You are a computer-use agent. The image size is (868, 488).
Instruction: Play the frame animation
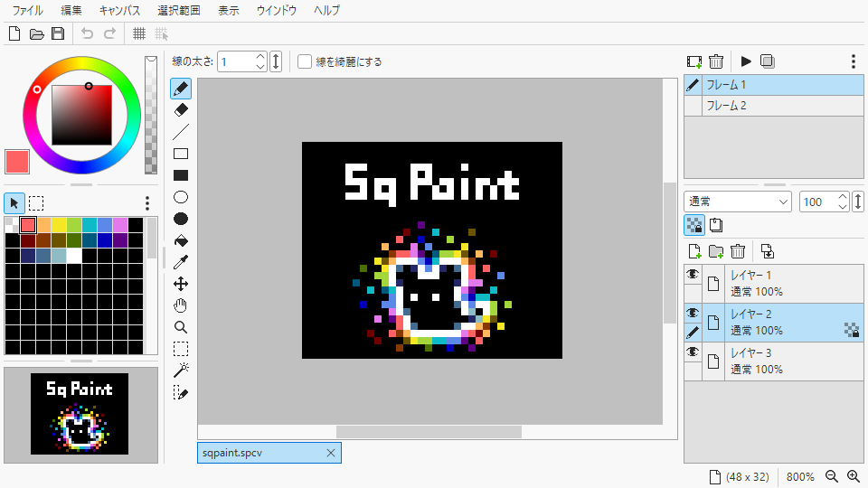click(746, 61)
